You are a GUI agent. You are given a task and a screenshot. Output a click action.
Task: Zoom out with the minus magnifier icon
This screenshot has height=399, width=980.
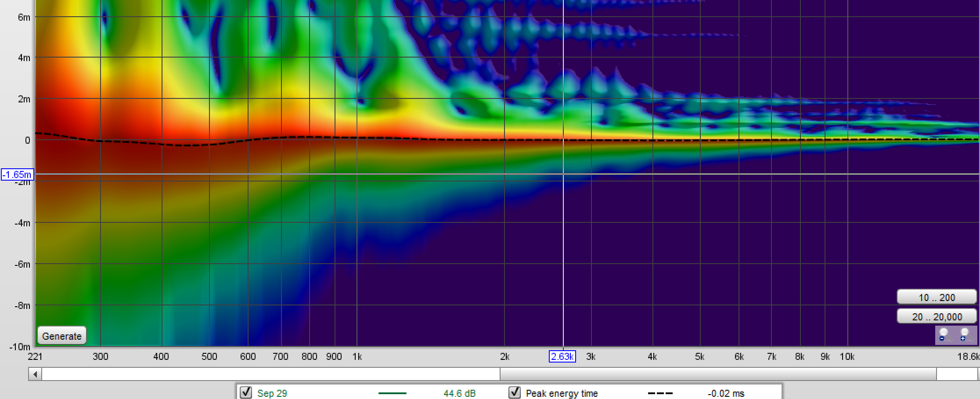945,335
